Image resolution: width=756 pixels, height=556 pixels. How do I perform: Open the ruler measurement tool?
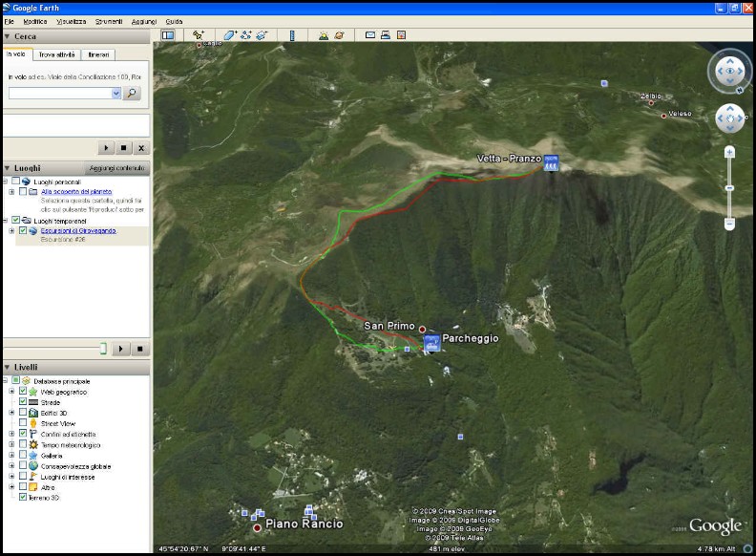[x=292, y=34]
